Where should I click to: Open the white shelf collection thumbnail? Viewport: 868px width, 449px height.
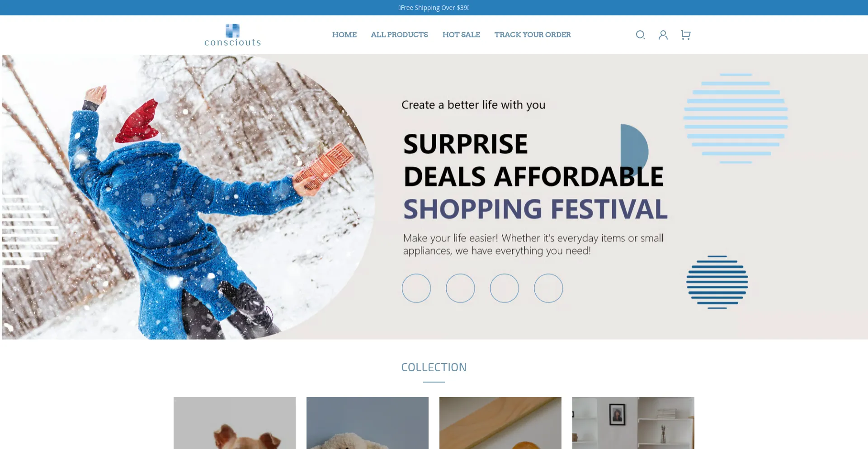click(633, 423)
